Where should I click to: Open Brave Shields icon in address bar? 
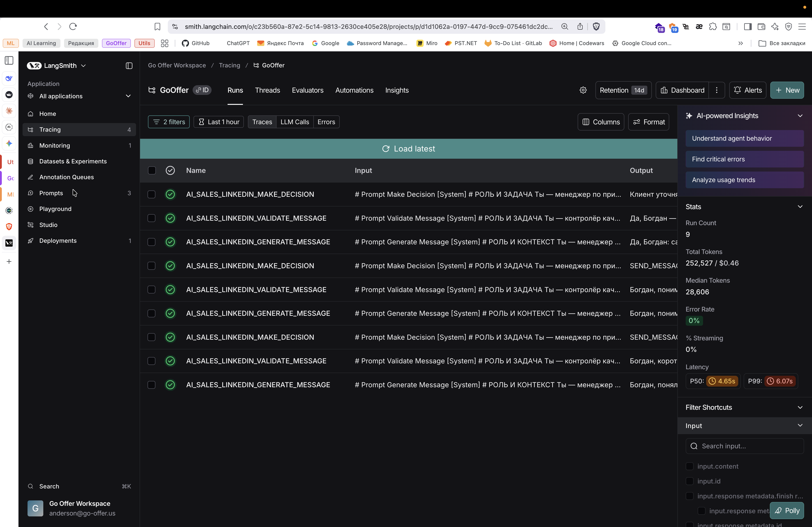[x=596, y=27]
